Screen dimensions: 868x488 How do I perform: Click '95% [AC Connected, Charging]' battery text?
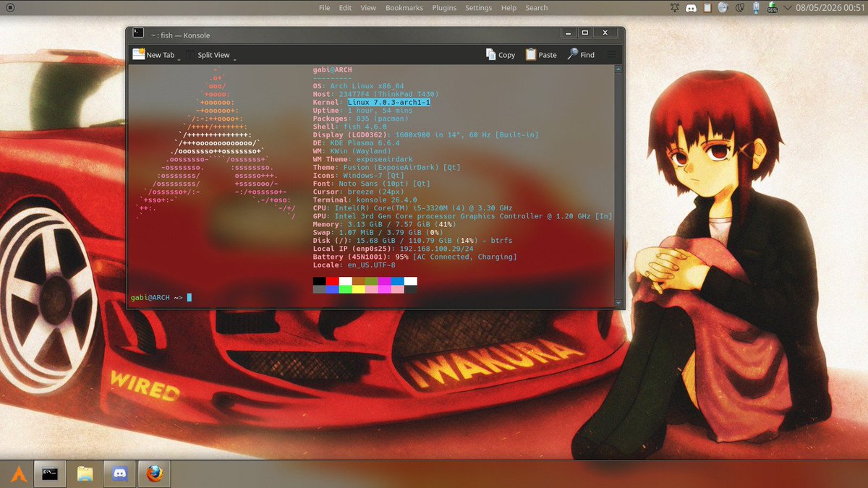tap(456, 257)
